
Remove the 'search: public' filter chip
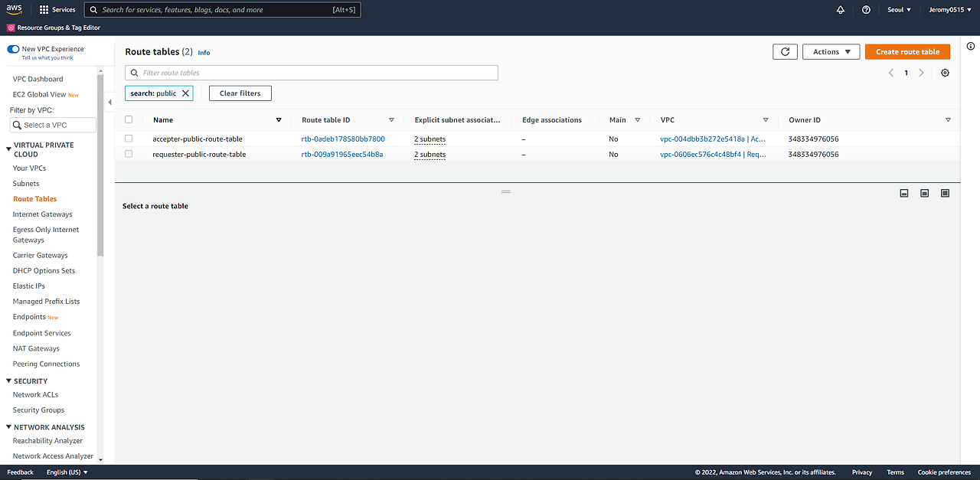click(x=185, y=93)
